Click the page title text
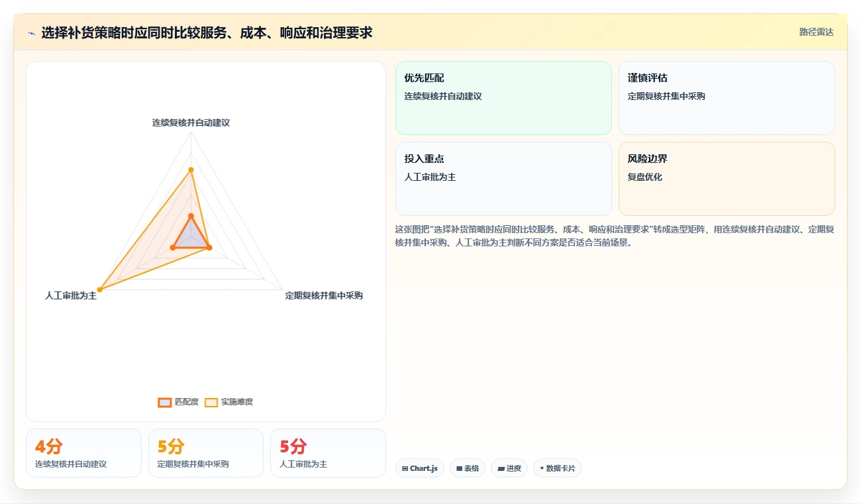Screen dimensions: 861x504 207,32
